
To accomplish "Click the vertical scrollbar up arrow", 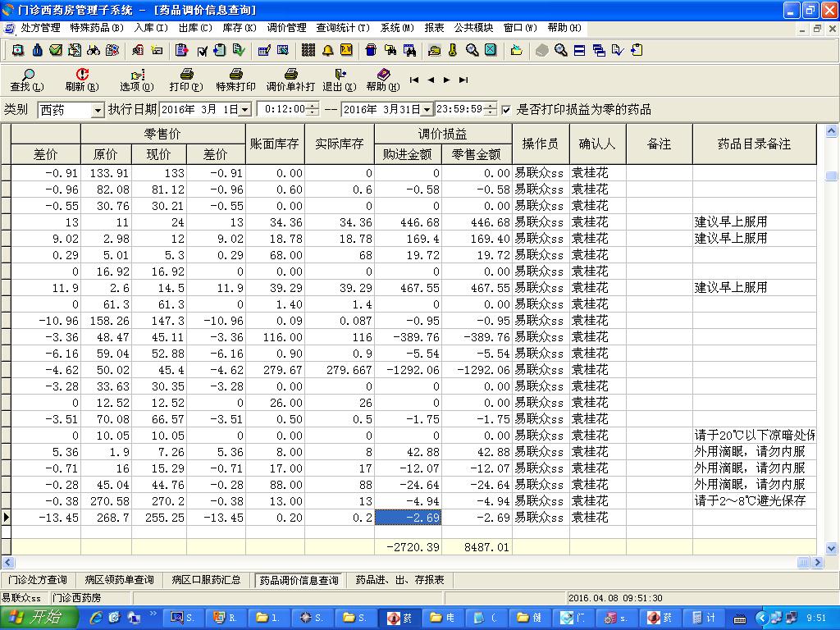I will click(832, 130).
